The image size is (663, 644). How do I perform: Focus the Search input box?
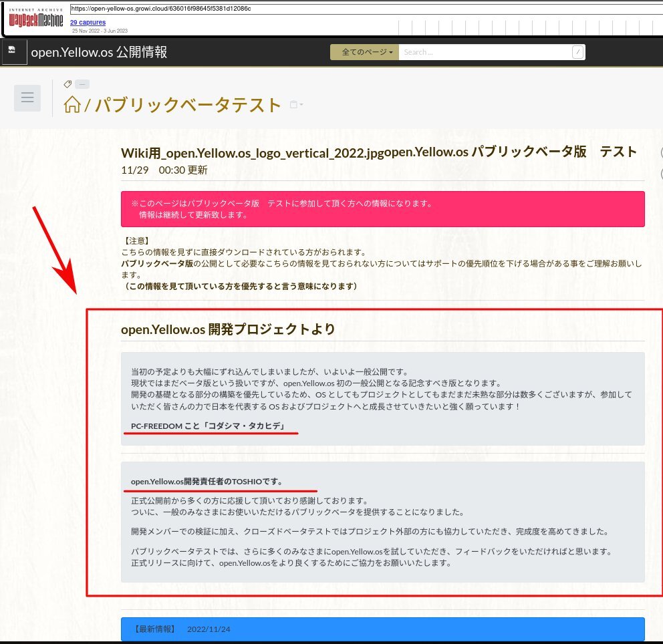[485, 52]
